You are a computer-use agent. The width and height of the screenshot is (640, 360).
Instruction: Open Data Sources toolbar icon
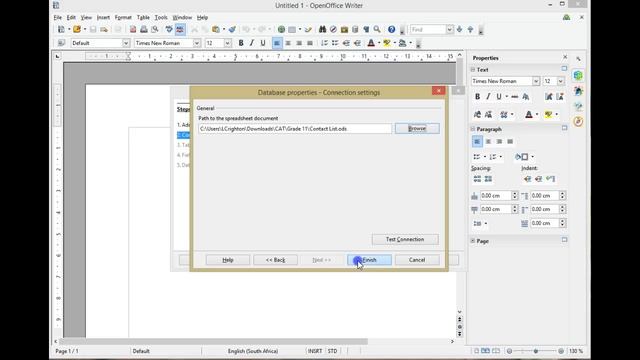pyautogui.click(x=355, y=29)
